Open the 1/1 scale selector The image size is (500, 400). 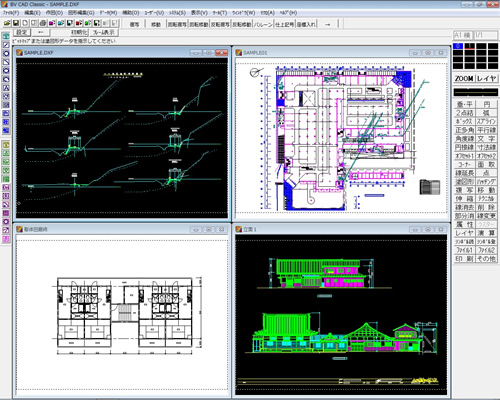coord(485,35)
